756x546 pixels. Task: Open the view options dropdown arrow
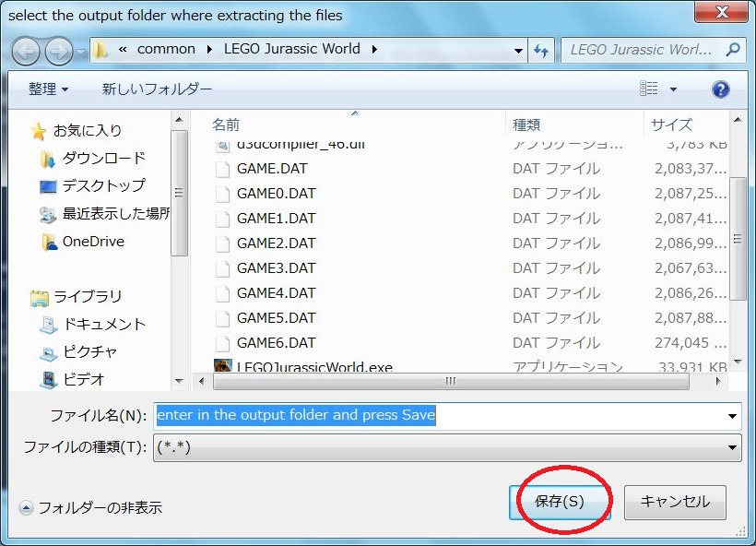(674, 89)
